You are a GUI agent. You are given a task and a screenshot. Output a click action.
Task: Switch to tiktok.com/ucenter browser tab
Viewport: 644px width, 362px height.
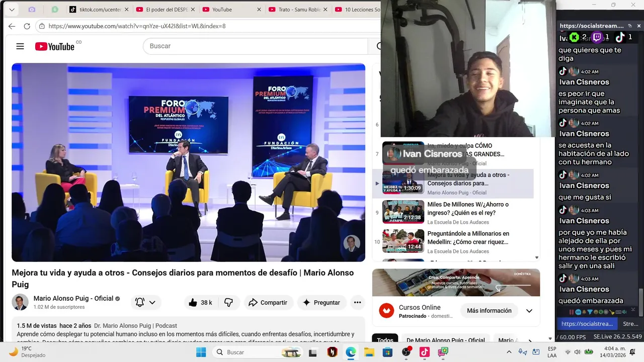click(100, 10)
